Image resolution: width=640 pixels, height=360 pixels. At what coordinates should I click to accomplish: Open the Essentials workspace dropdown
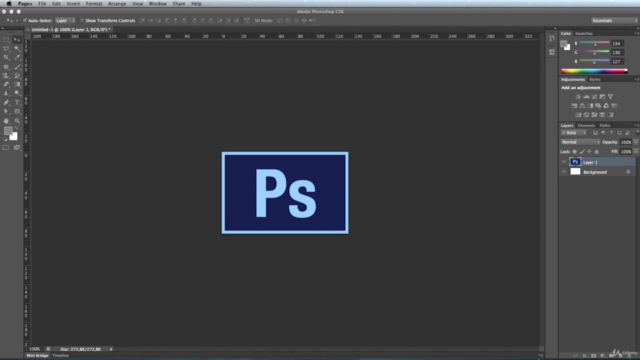pos(614,20)
